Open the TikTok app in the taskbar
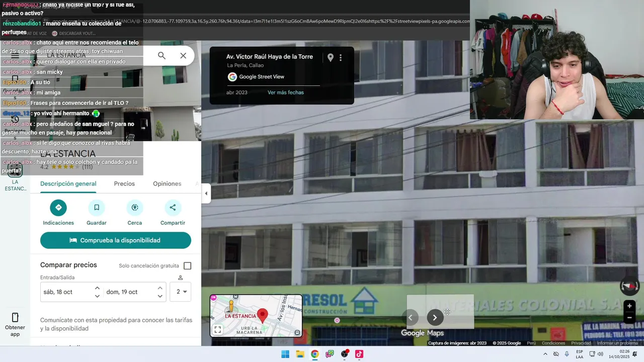 click(359, 354)
